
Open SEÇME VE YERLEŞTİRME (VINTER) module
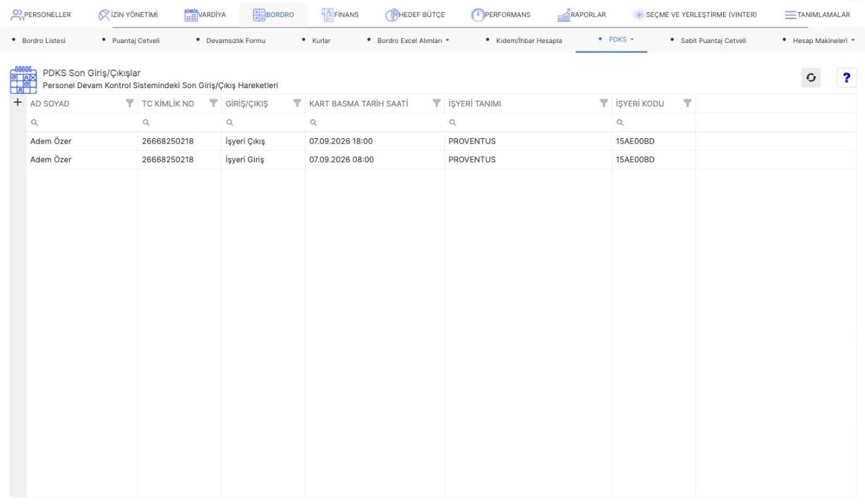(696, 14)
